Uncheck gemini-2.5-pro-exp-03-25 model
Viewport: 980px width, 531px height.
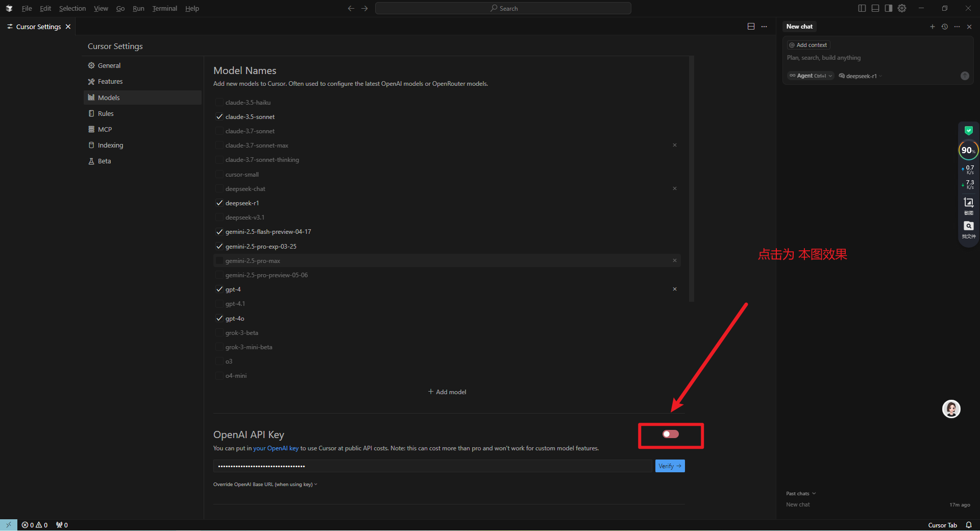pyautogui.click(x=219, y=246)
